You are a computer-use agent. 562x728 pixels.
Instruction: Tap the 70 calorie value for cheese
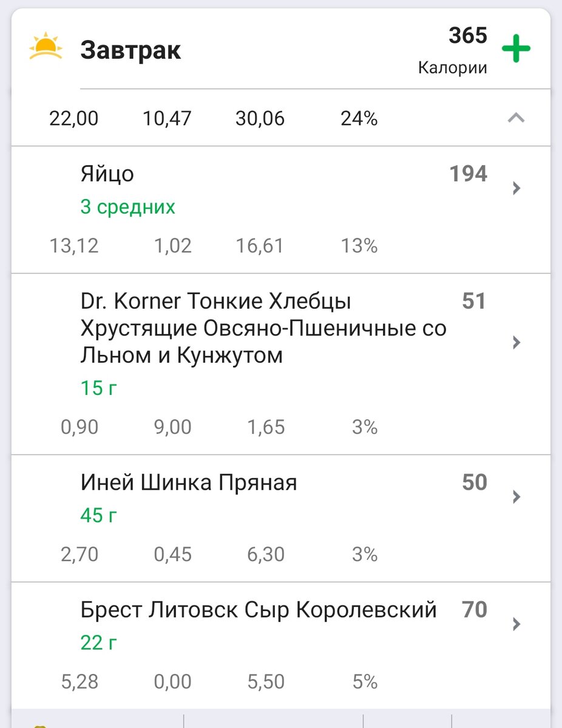coord(474,610)
